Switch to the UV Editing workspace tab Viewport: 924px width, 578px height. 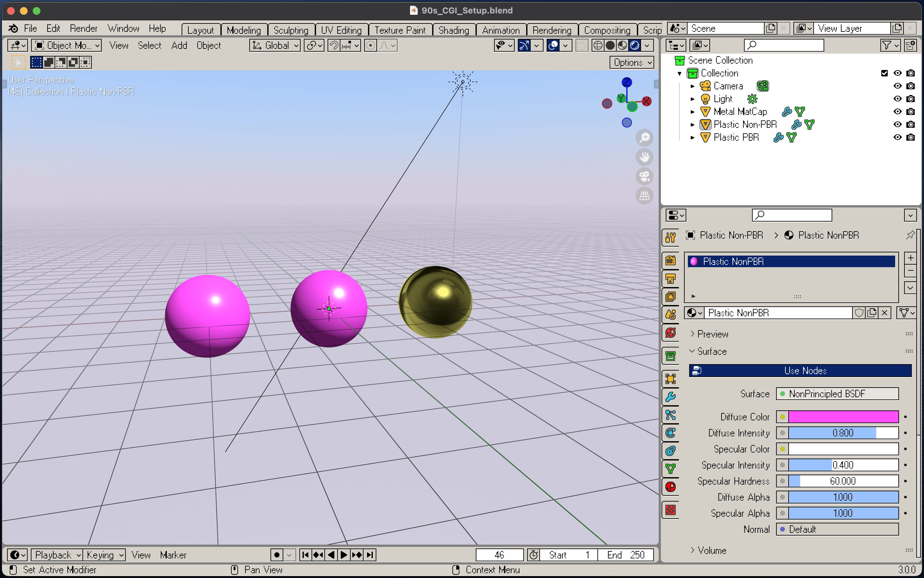coord(341,30)
